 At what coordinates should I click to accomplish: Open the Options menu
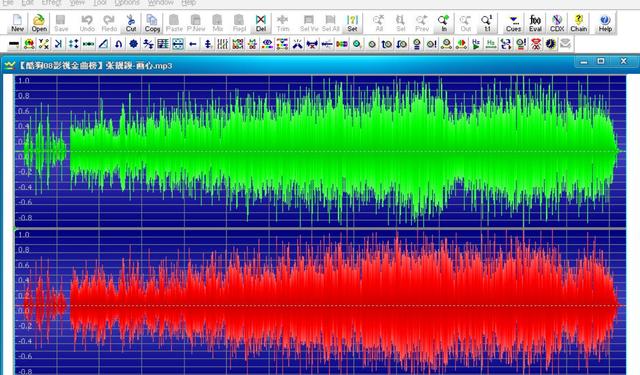point(127,2)
